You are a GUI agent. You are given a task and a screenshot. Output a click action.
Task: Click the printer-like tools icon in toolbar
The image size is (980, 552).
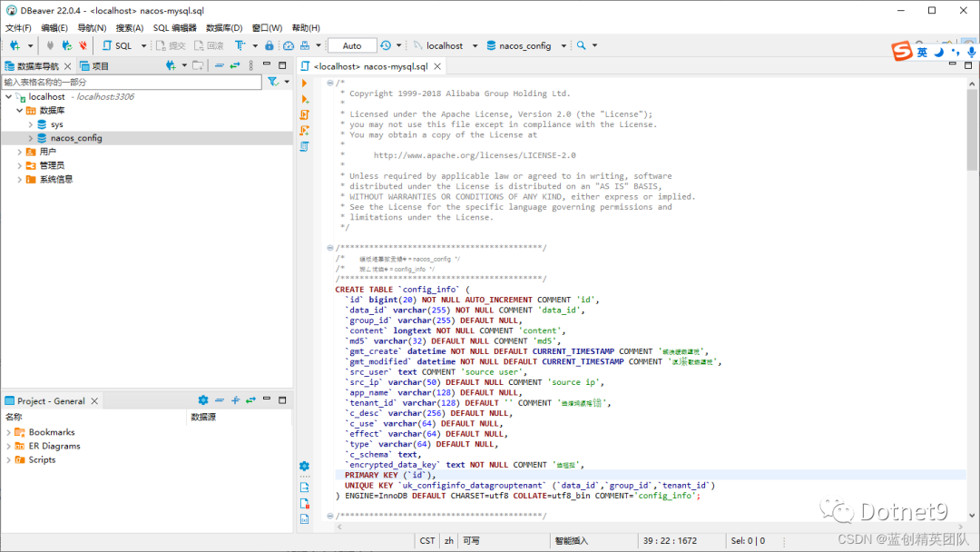tap(305, 45)
